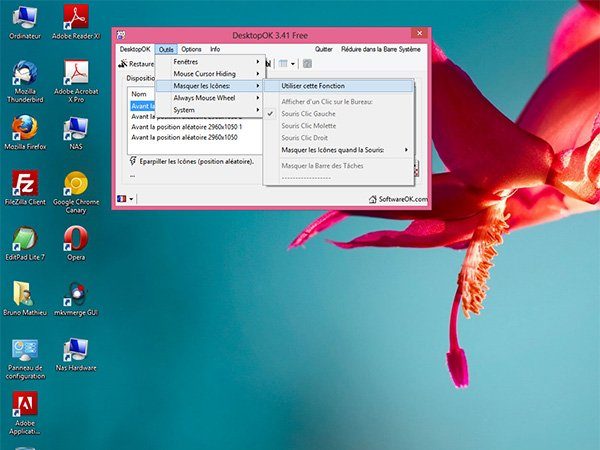The image size is (600, 450).
Task: Select the last row ending in 2960x1050
Action: 184,137
